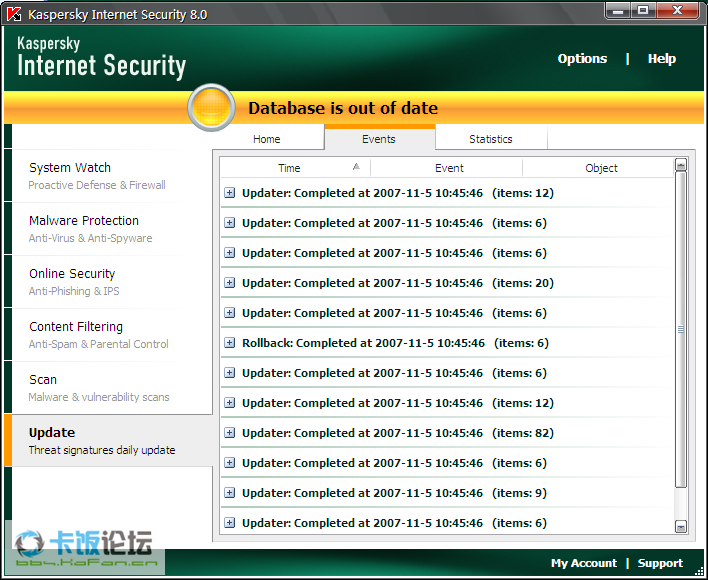Screen dimensions: 708x580
Task: Click the scrollbar down arrow in events list
Action: coord(681,526)
